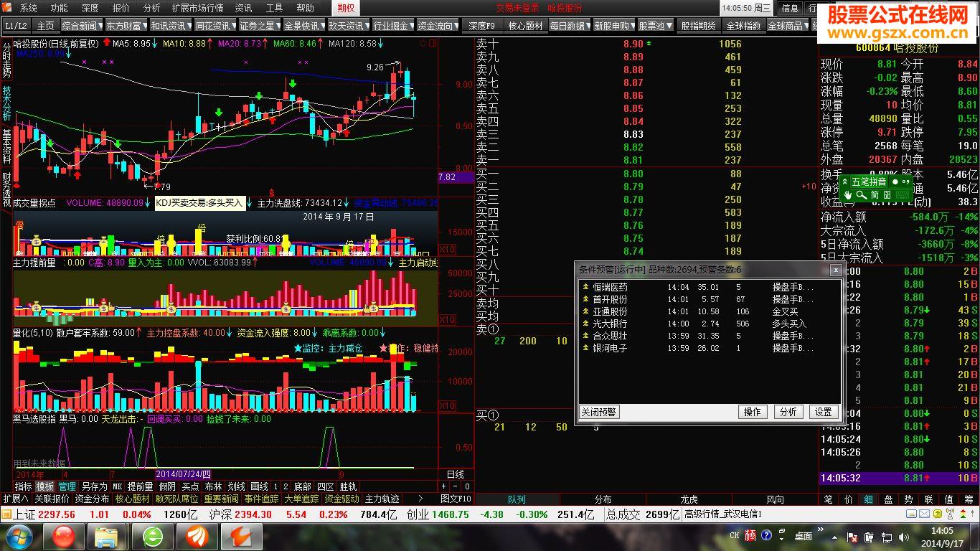
Task: Click the alert icon beside 光大银行
Action: pyautogui.click(x=585, y=324)
